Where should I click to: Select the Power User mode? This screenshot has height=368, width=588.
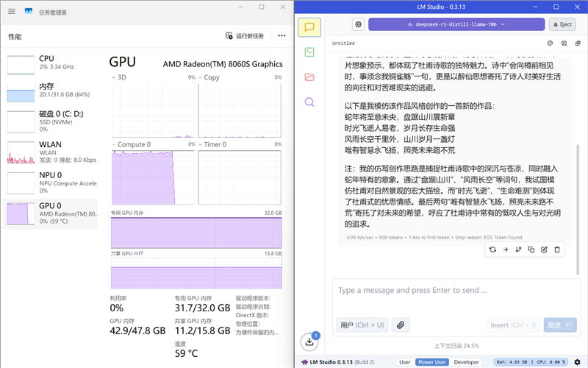click(431, 362)
